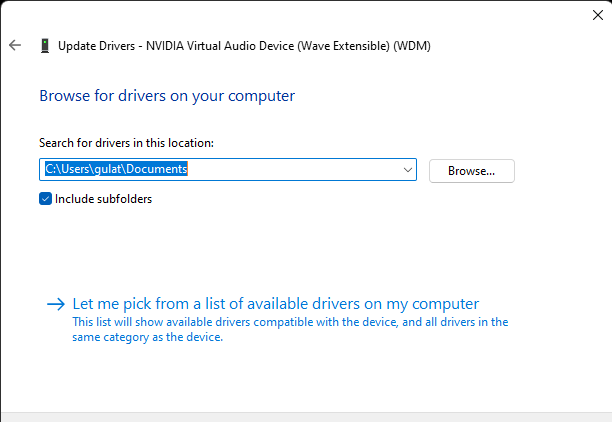Close the Update Drivers dialog
Screen dimensions: 612x422
click(x=598, y=14)
